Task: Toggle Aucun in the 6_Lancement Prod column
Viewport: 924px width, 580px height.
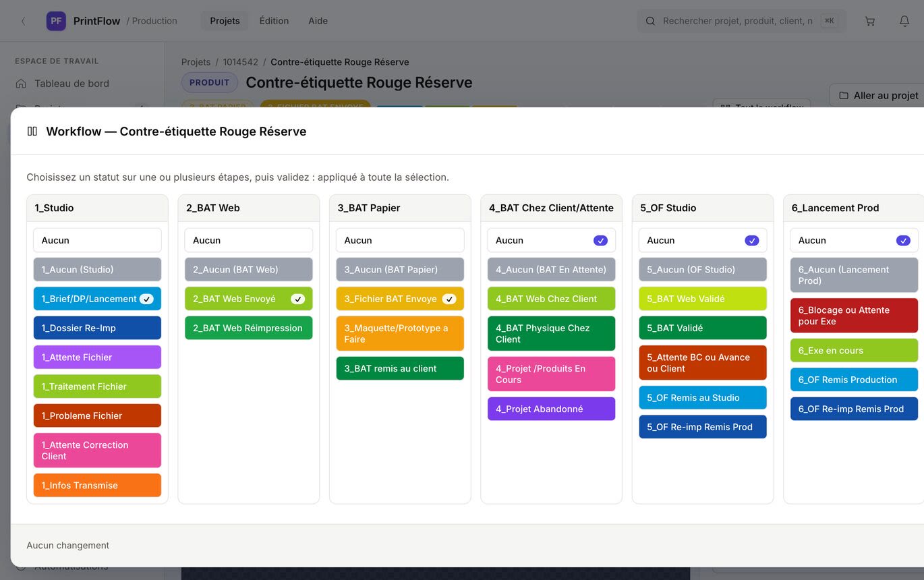Action: 854,240
